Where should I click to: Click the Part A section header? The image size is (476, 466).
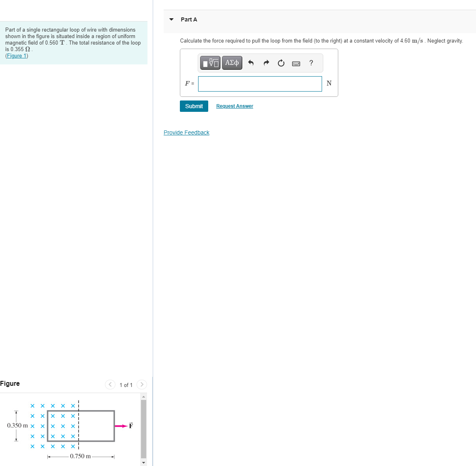(189, 19)
